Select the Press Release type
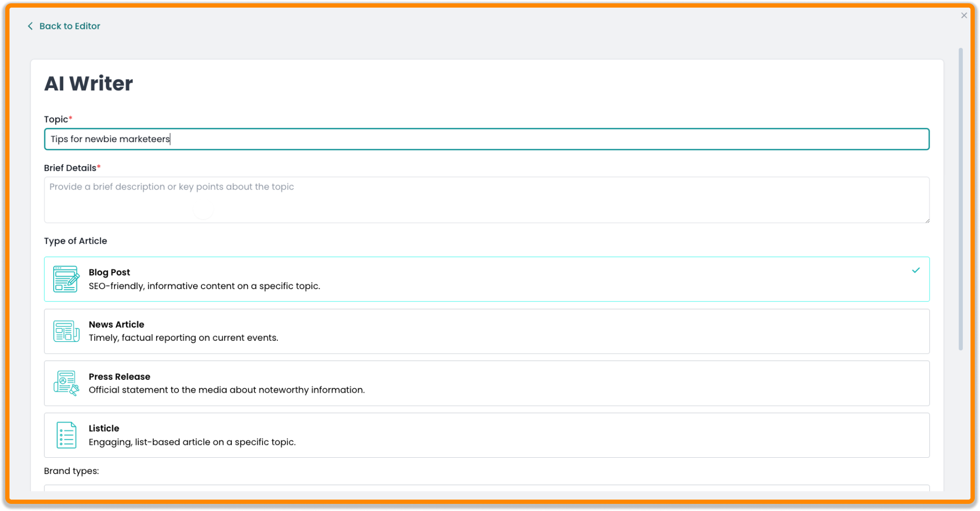Viewport: 980px width, 511px height. pos(486,383)
